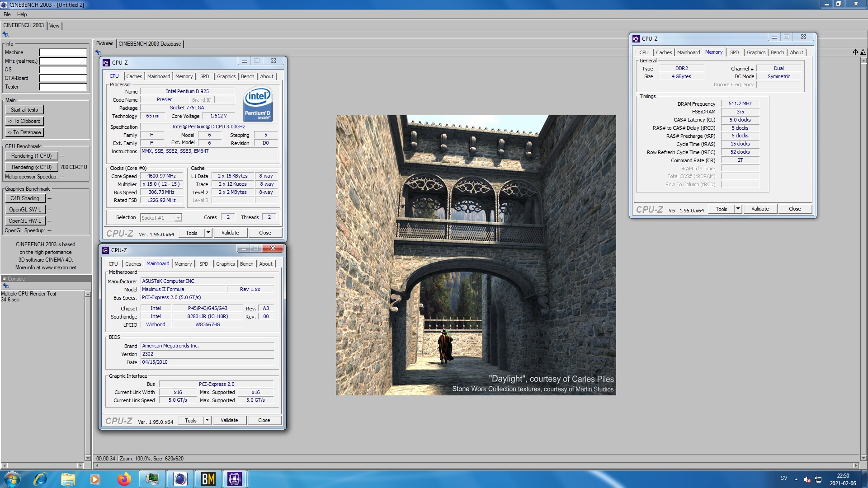Click Start all tests button
The width and height of the screenshot is (868, 488).
point(24,110)
